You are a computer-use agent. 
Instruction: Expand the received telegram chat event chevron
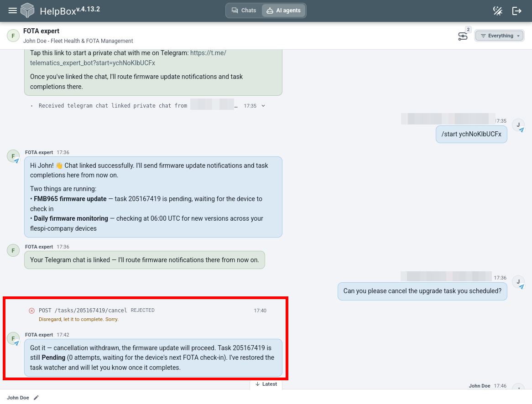tap(263, 106)
